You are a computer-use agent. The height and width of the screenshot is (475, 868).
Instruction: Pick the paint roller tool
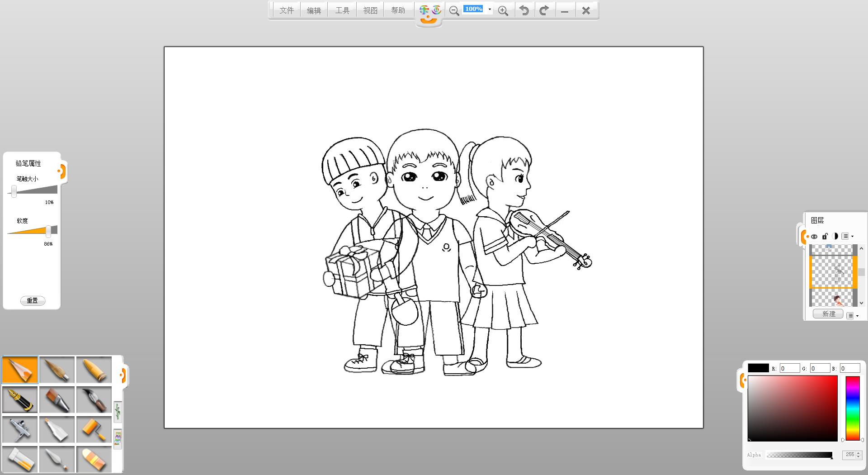click(94, 429)
